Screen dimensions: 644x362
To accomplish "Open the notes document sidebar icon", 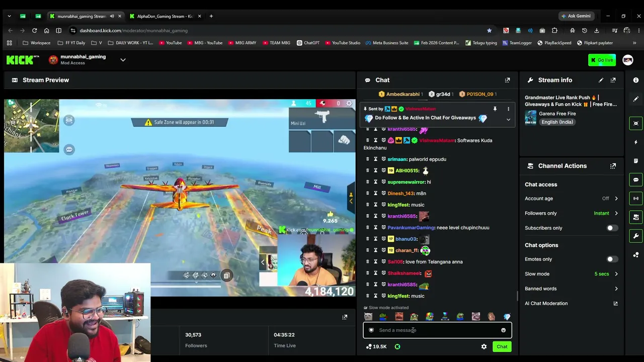I will coord(636,161).
